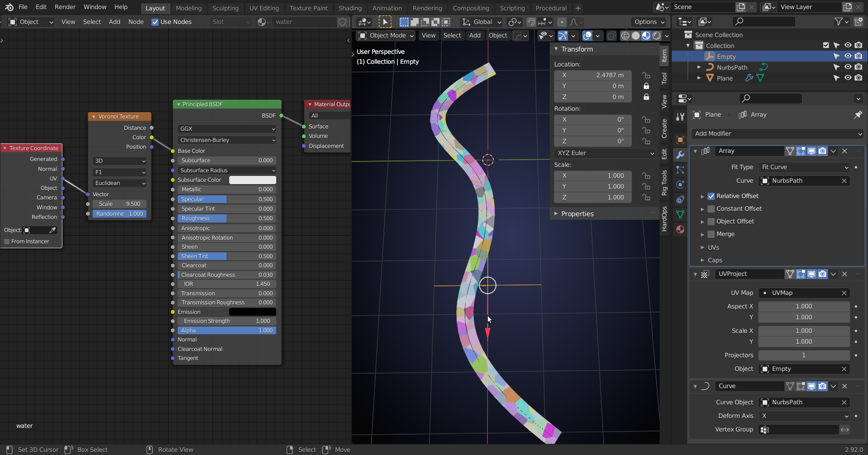This screenshot has width=868, height=455.
Task: Switch to the Shading workspace tab
Action: 349,8
